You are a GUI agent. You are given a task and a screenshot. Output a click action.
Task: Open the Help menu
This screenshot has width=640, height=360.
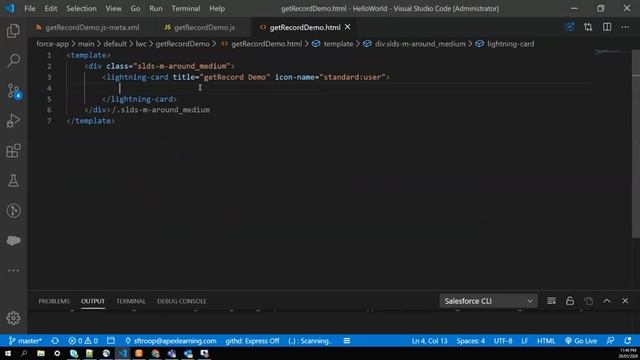[x=217, y=8]
